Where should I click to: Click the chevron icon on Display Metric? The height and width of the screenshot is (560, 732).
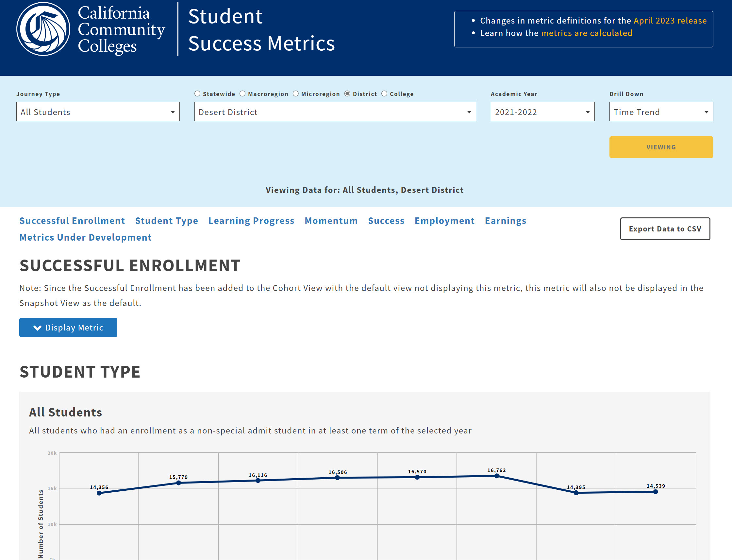pos(37,328)
